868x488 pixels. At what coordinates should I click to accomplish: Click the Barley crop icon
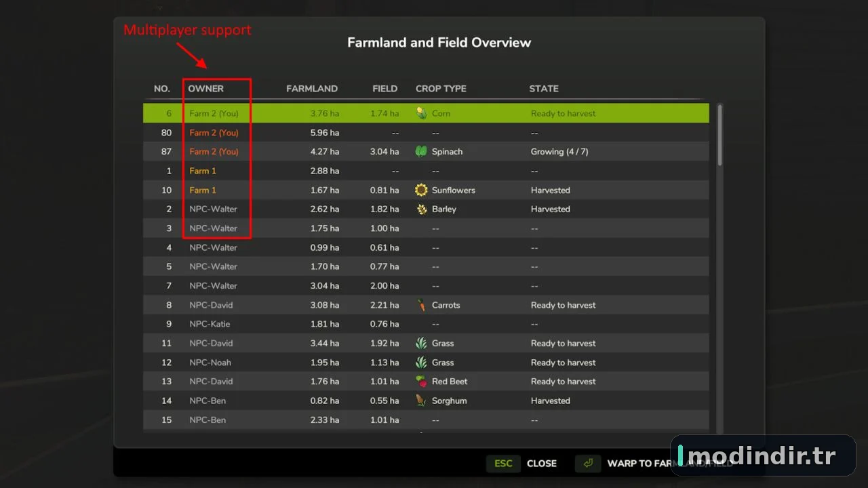[x=421, y=209]
